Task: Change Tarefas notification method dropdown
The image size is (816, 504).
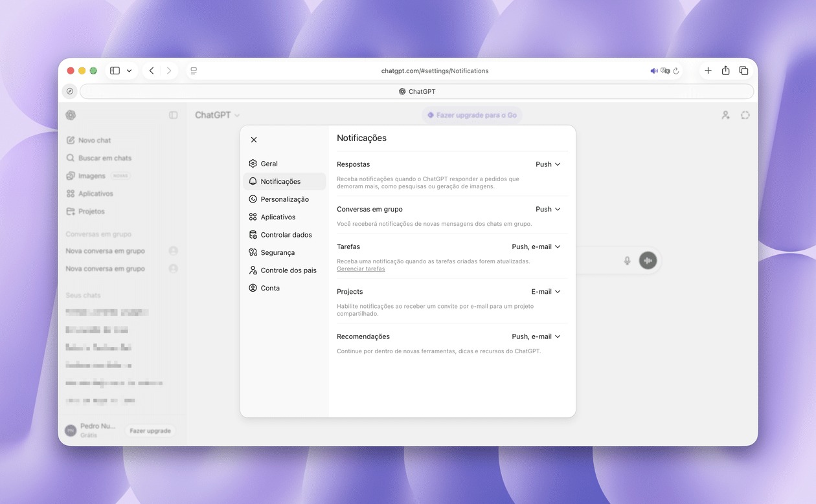Action: pyautogui.click(x=536, y=247)
